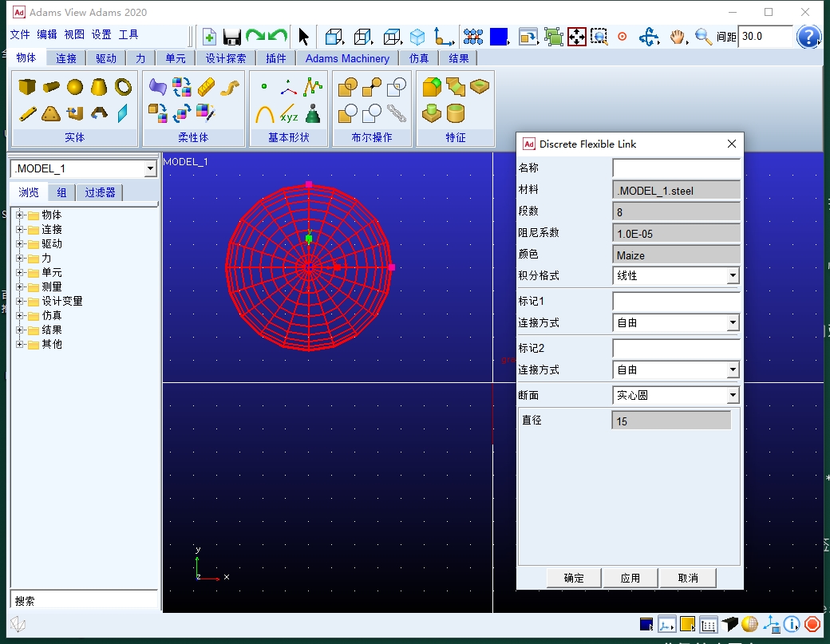Select the Extrusion solid tool
This screenshot has width=830, height=644.
pos(75,113)
